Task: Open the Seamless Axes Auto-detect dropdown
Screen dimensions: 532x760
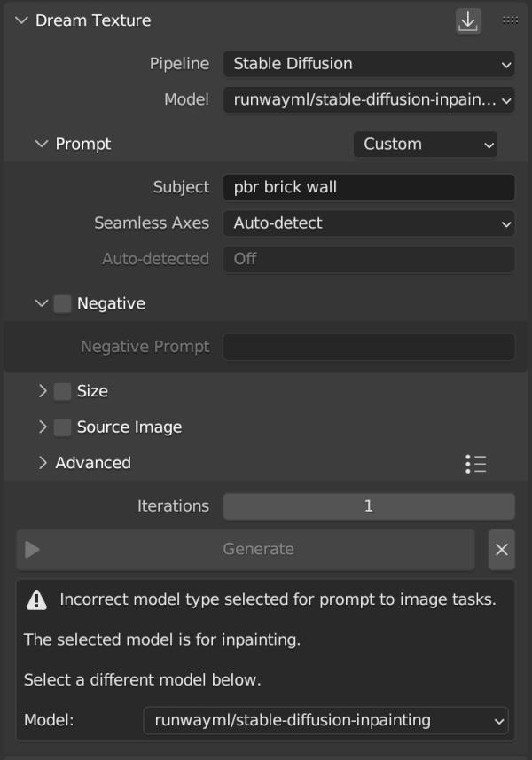Action: point(369,223)
